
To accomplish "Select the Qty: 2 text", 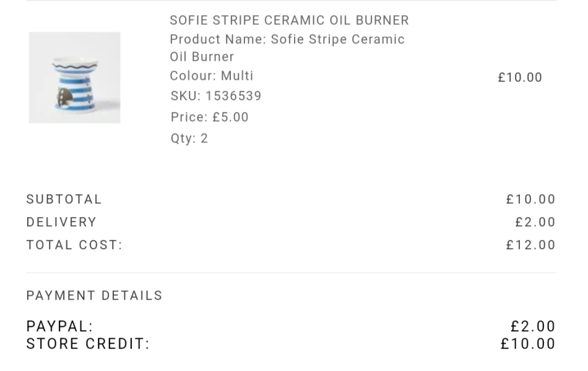I will pyautogui.click(x=189, y=138).
